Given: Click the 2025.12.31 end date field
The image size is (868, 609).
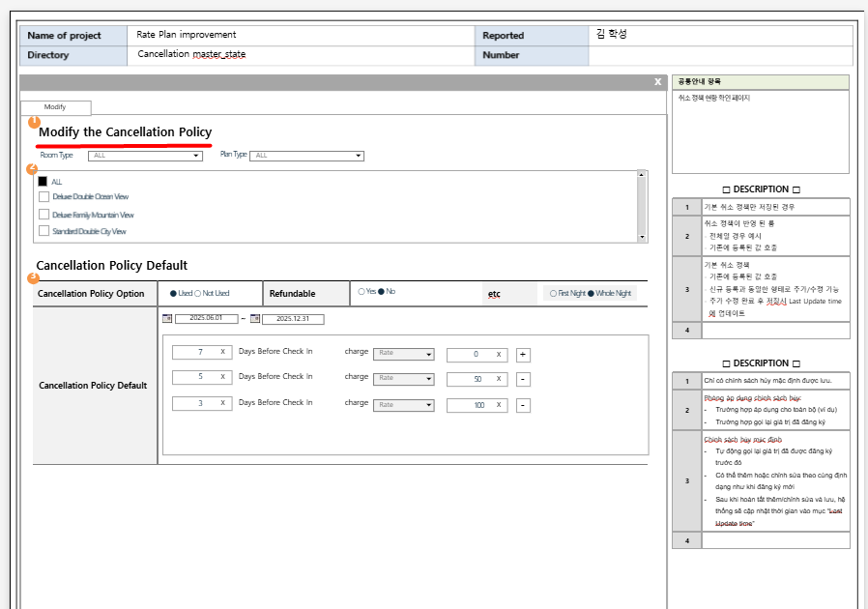Looking at the screenshot, I should 293,318.
